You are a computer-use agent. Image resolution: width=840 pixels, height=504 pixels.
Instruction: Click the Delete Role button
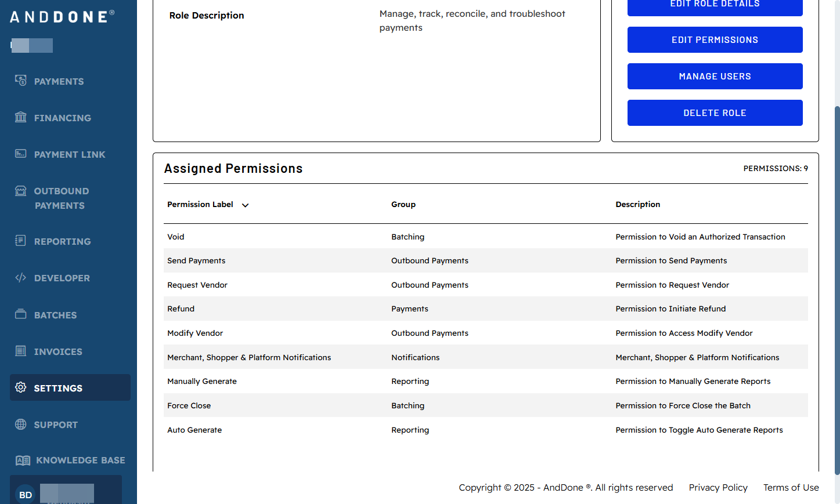(x=715, y=113)
